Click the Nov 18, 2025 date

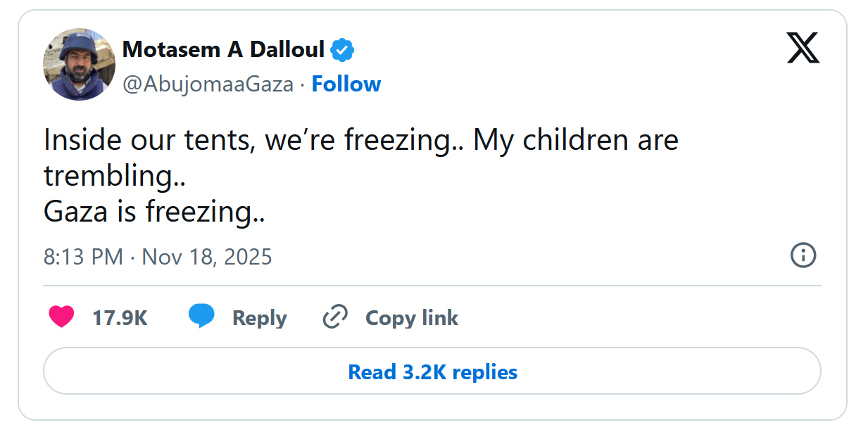207,256
